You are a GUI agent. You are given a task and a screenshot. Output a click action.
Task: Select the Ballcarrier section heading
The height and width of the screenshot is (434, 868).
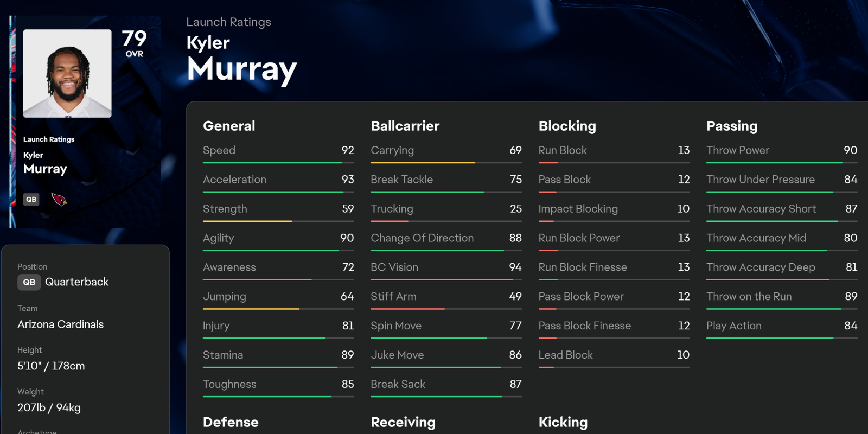point(405,126)
